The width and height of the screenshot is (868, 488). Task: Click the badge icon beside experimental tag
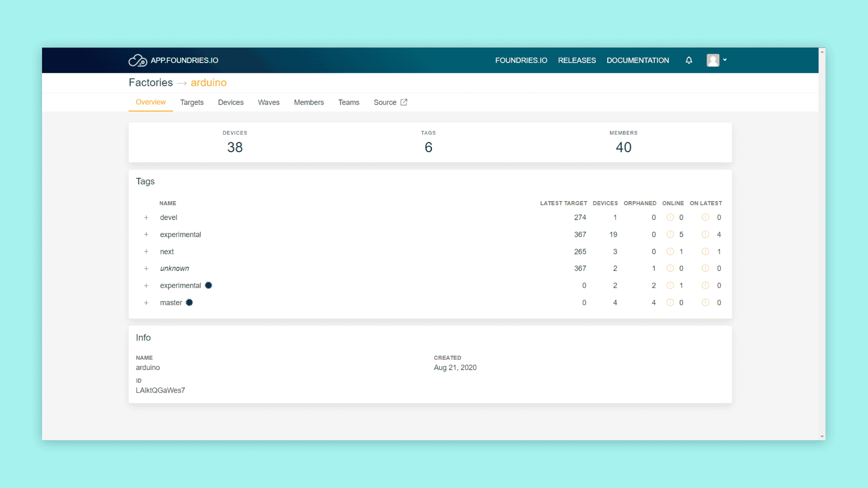pyautogui.click(x=208, y=286)
